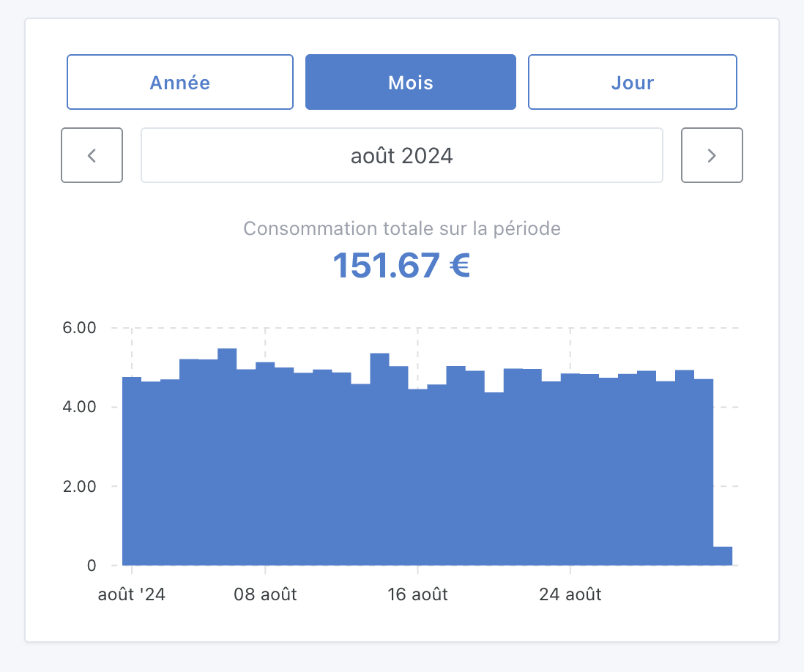Select the Mois tab
The width and height of the screenshot is (804, 672).
point(410,82)
